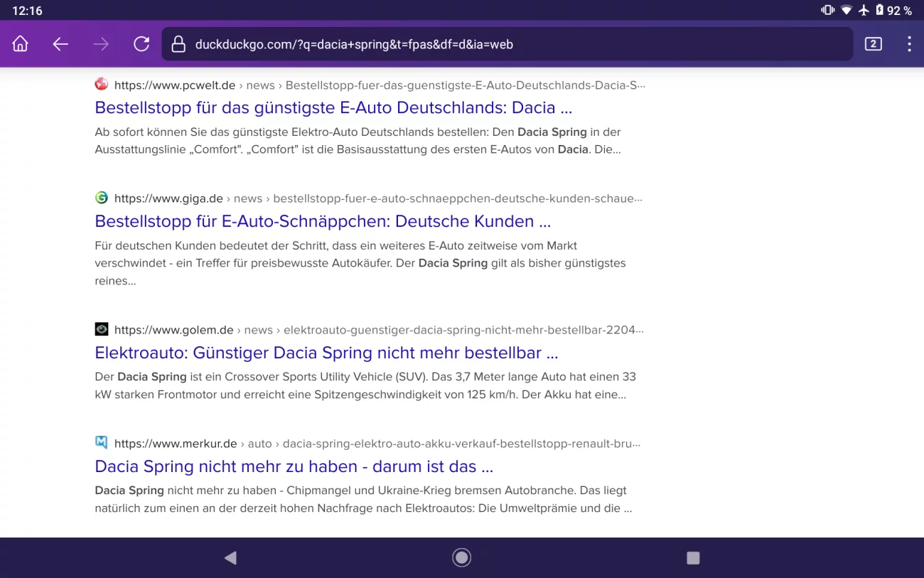Open the three-dot browser menu
Screen dimensions: 924x578
909,44
